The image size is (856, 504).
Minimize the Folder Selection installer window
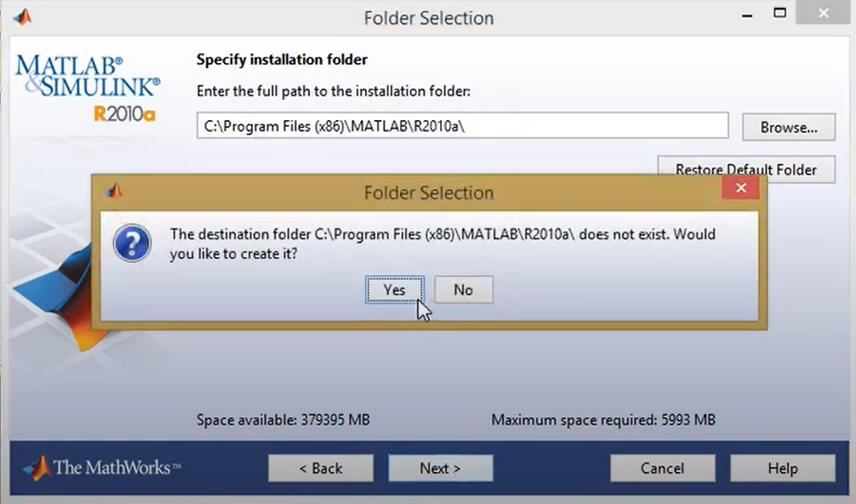click(740, 15)
